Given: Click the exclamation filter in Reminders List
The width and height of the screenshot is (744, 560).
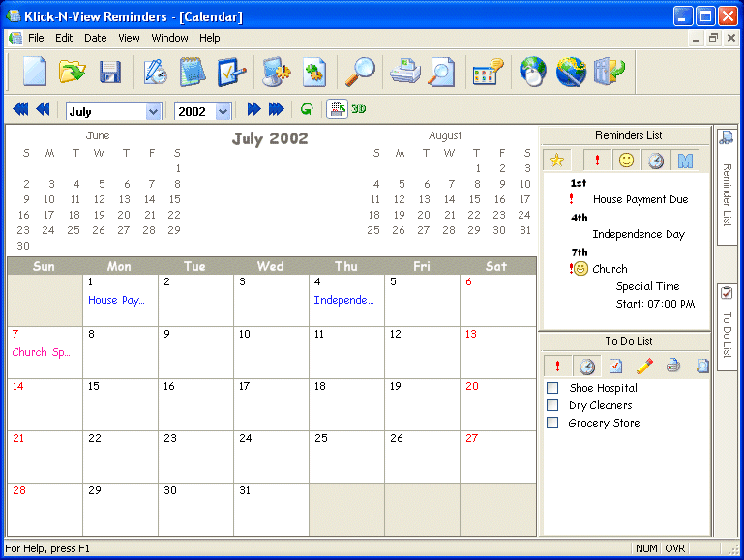Looking at the screenshot, I should [597, 161].
